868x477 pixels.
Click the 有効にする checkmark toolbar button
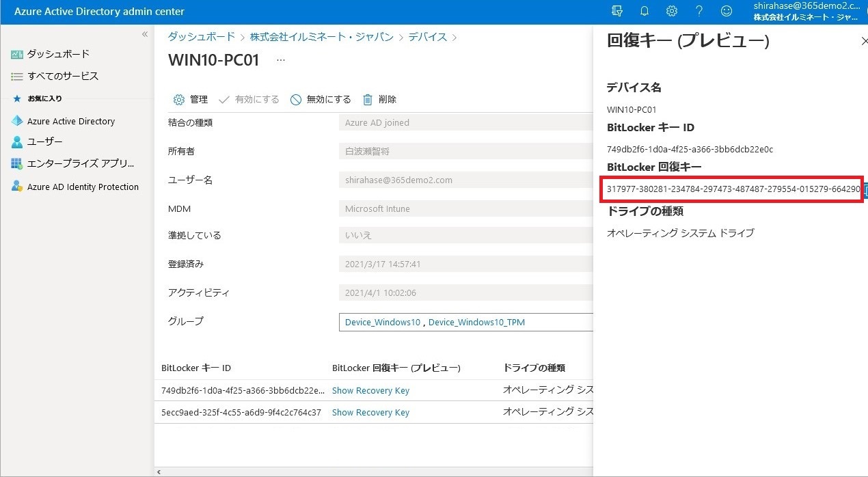tap(249, 100)
